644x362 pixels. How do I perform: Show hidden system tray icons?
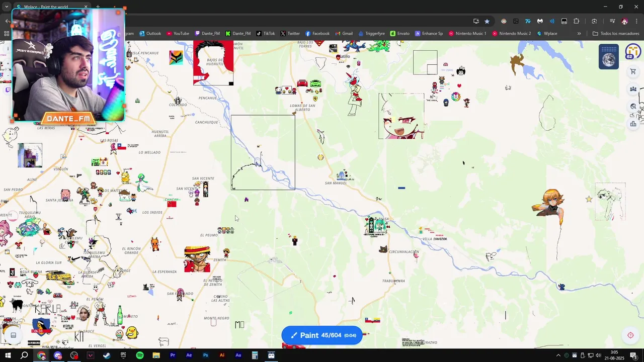[558, 355]
